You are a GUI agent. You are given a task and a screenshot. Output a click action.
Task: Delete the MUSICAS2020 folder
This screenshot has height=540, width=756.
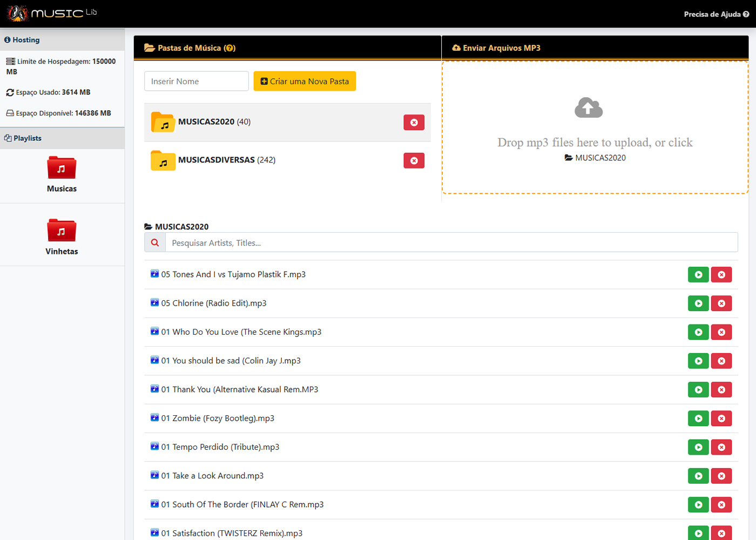pyautogui.click(x=414, y=123)
